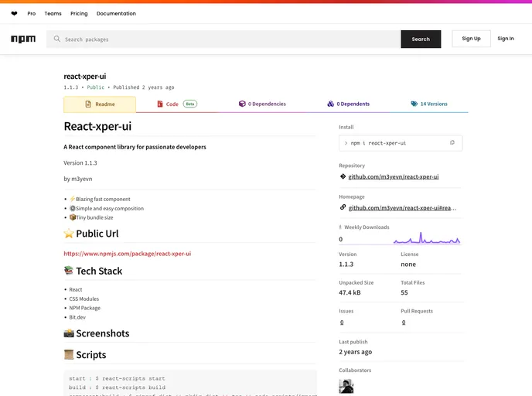Click the 'React-xper-ui' readme heading

(97, 126)
